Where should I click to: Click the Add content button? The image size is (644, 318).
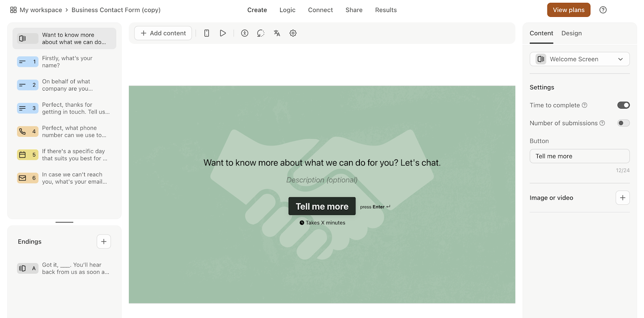pos(163,33)
